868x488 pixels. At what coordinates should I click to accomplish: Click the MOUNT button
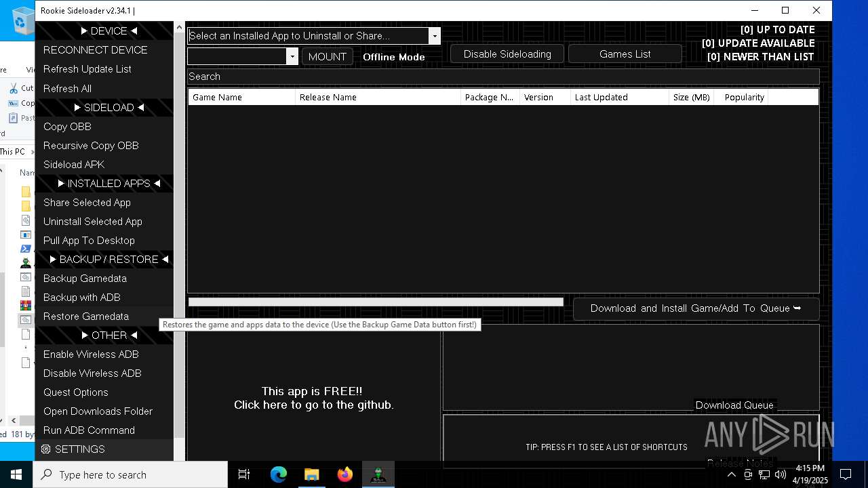point(328,56)
